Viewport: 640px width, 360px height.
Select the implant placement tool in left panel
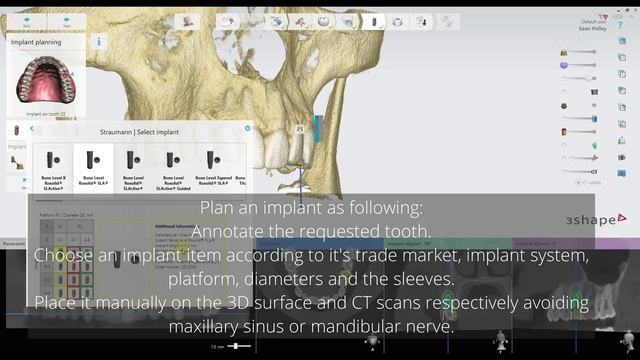click(x=17, y=162)
